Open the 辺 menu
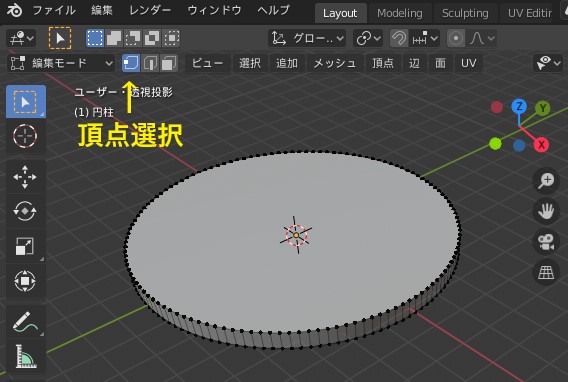Screen dimensions: 568x382 414,63
